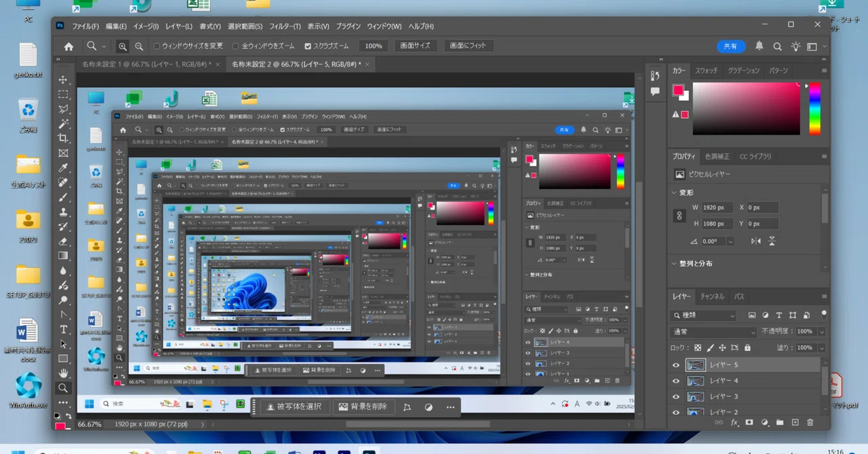Open the ファイル(F) menu in main menu bar
Image resolution: width=868 pixels, height=454 pixels.
click(x=85, y=26)
